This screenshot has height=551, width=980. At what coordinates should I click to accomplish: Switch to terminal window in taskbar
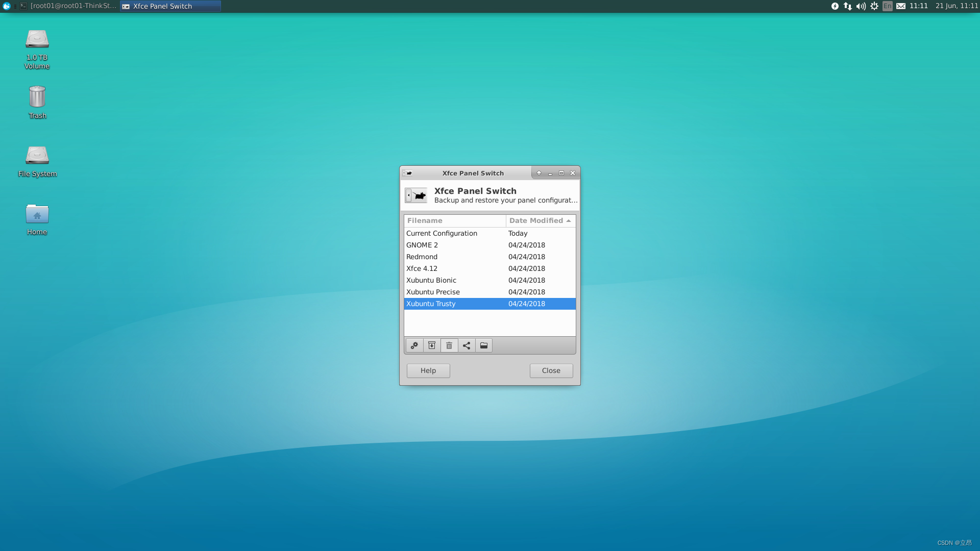68,6
